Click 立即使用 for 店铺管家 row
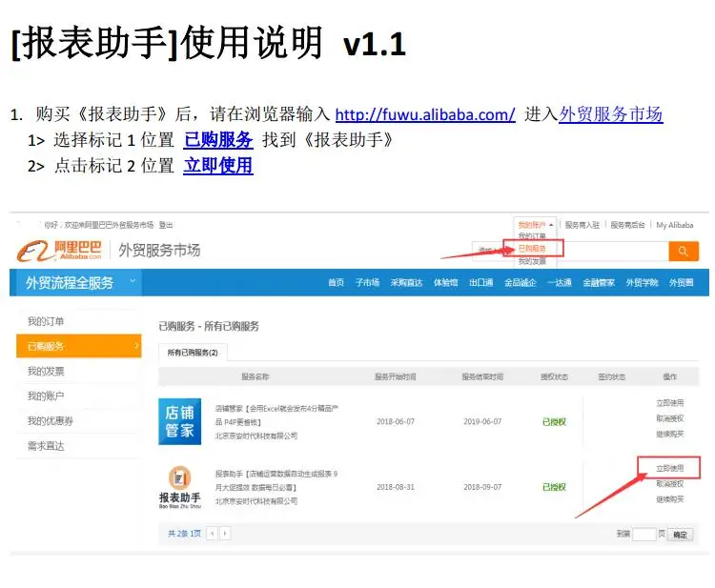This screenshot has height=588, width=715. [670, 403]
